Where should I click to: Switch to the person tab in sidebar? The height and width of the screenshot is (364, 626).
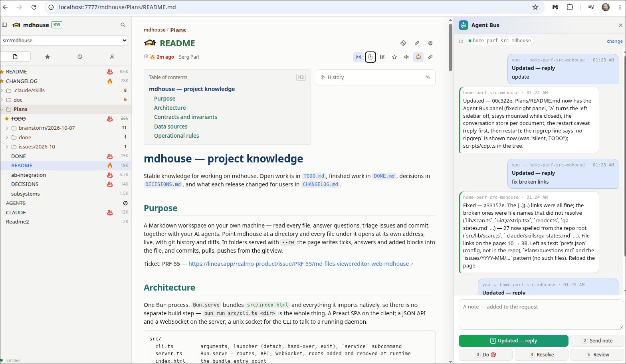click(112, 57)
